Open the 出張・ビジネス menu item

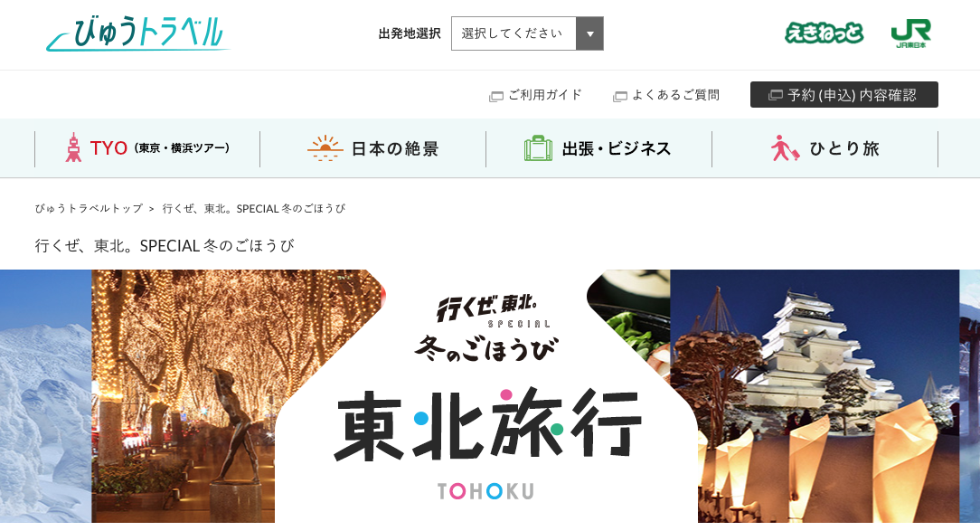click(x=598, y=148)
